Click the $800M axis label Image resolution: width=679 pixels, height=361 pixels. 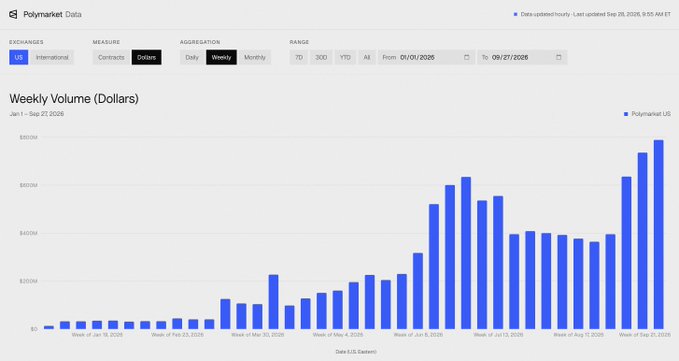pos(29,137)
